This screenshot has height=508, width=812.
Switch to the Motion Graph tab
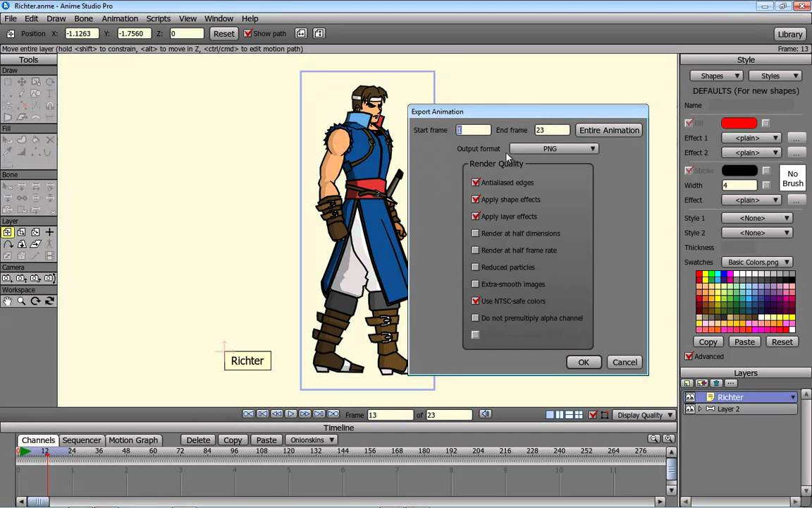point(133,440)
